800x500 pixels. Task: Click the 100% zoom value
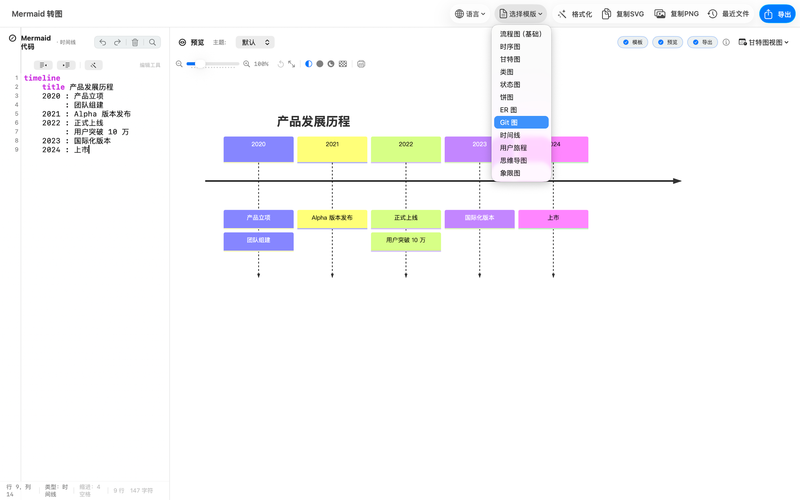point(261,64)
